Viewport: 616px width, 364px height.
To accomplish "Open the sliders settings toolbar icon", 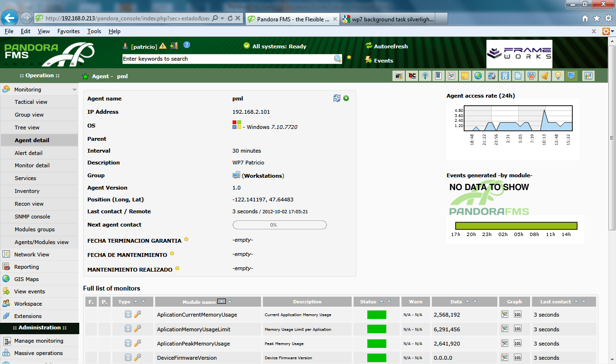I will tap(588, 75).
